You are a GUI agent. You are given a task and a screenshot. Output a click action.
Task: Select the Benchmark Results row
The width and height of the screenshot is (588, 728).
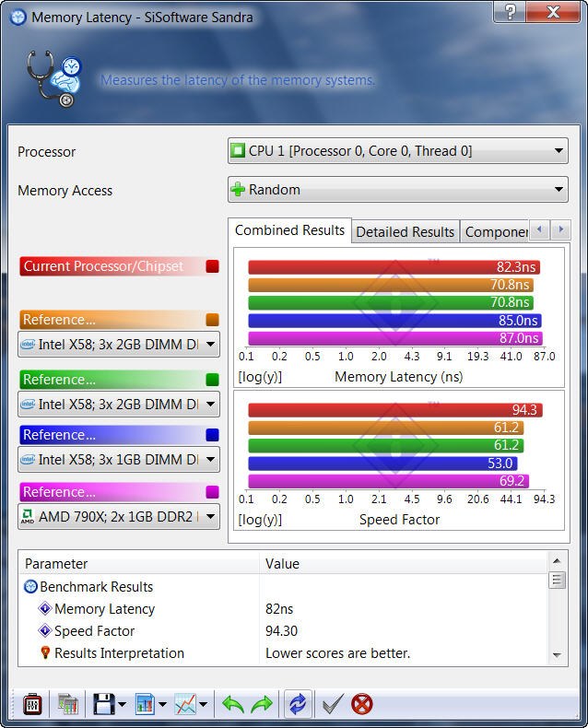283,587
